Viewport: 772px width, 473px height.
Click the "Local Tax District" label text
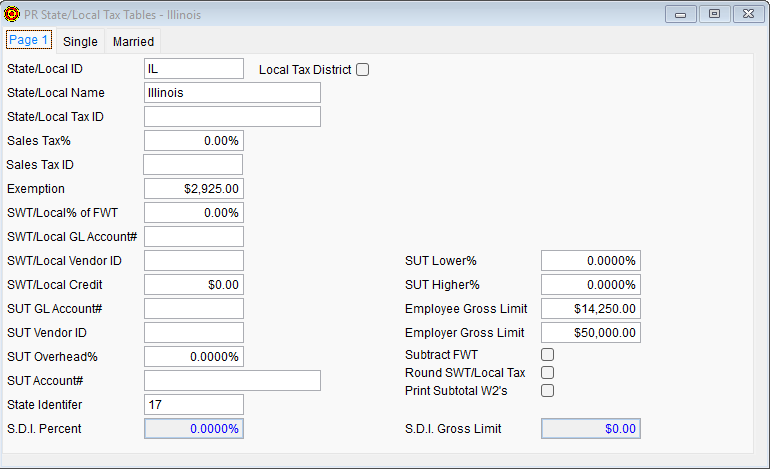point(305,70)
